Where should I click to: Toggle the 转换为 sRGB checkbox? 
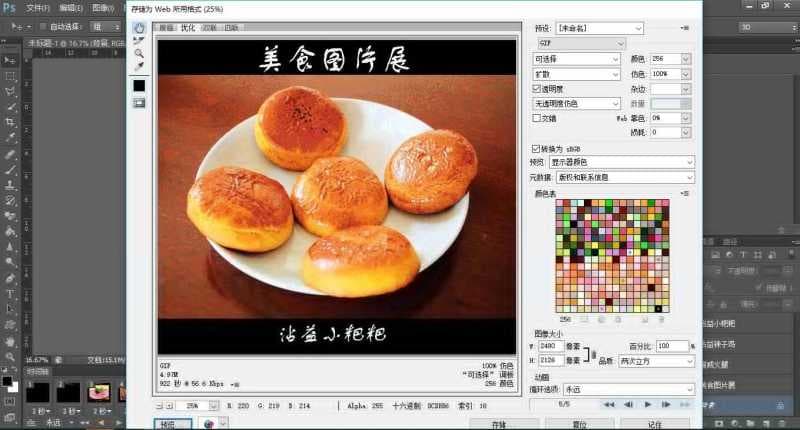tap(536, 148)
